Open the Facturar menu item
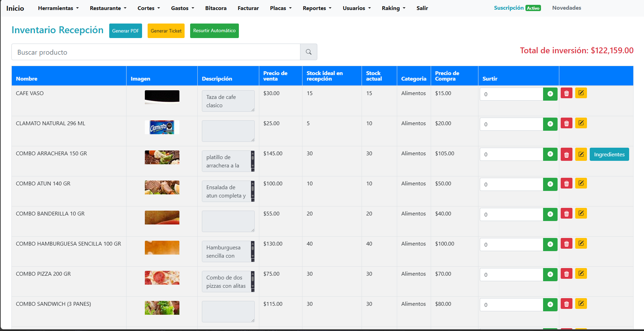 point(248,8)
